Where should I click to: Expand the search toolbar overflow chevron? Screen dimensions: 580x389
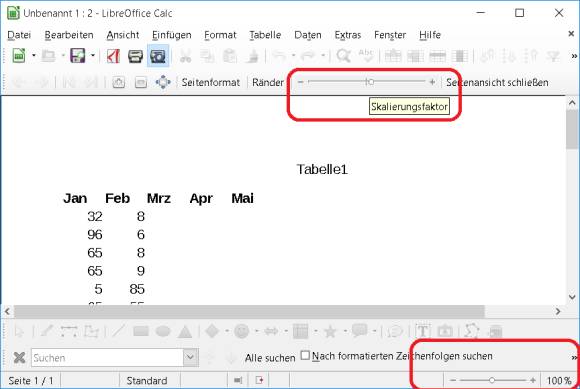pos(574,358)
